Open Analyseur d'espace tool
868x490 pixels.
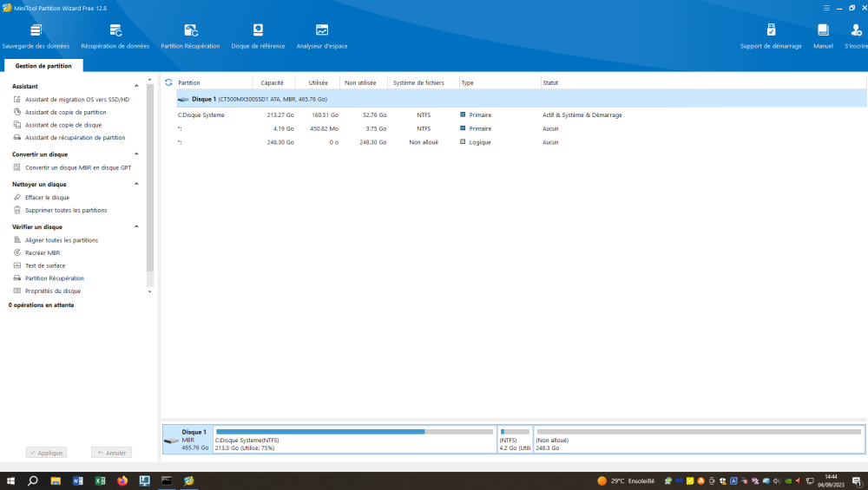[322, 36]
